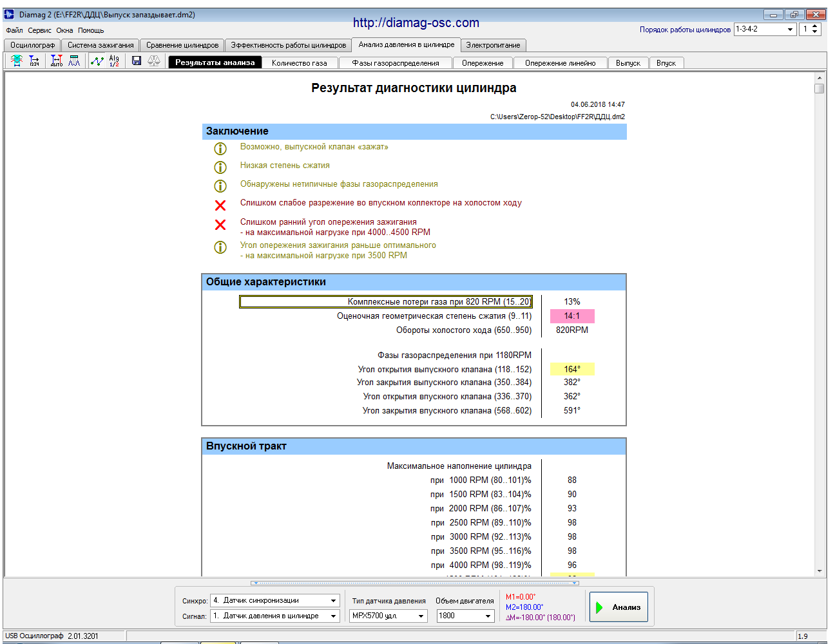Screen dimensions: 835x644
Task: Click the 13% gas loss value
Action: point(572,301)
